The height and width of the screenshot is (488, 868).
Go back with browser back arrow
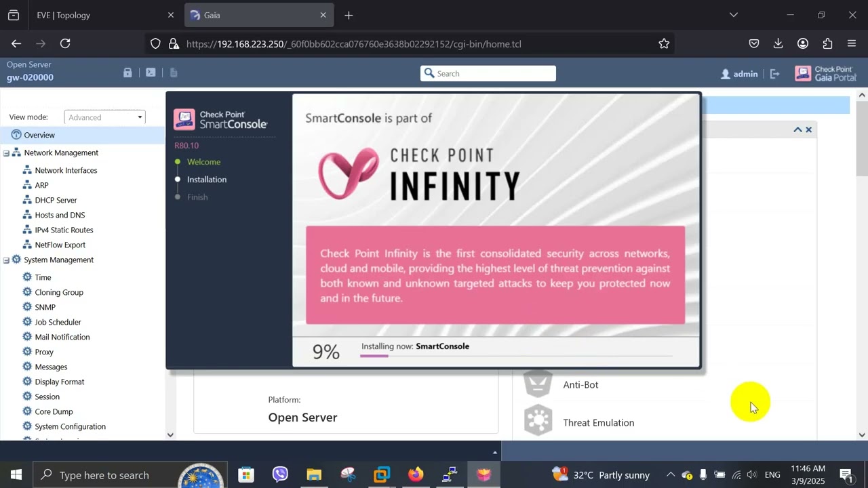[x=16, y=43]
